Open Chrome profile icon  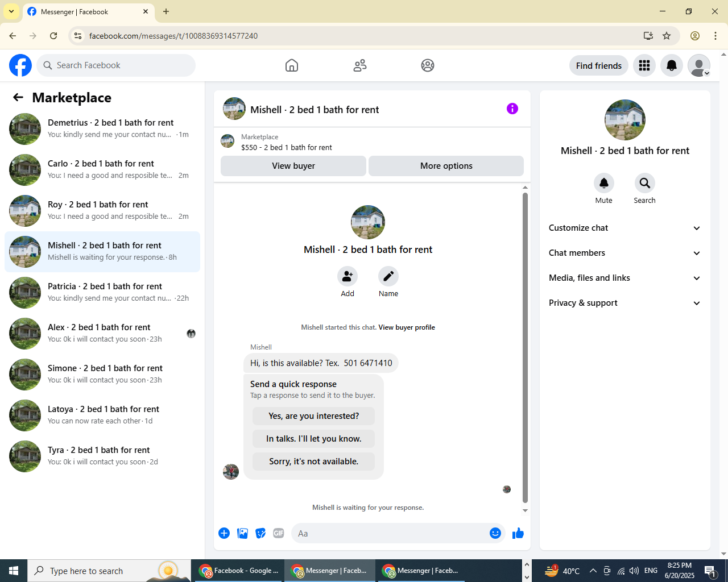[695, 36]
